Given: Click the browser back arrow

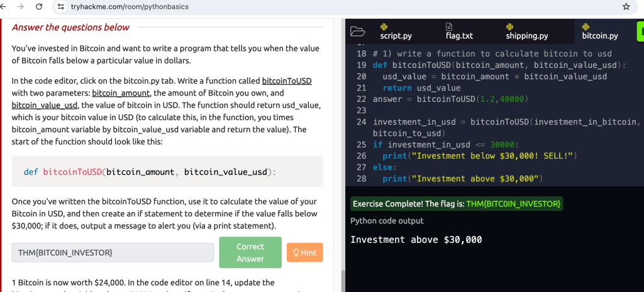Looking at the screenshot, I should [5, 7].
